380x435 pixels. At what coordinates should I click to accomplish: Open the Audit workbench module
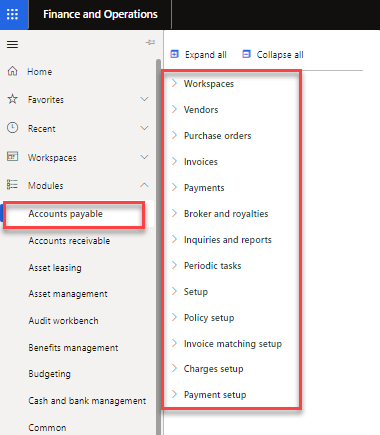63,321
